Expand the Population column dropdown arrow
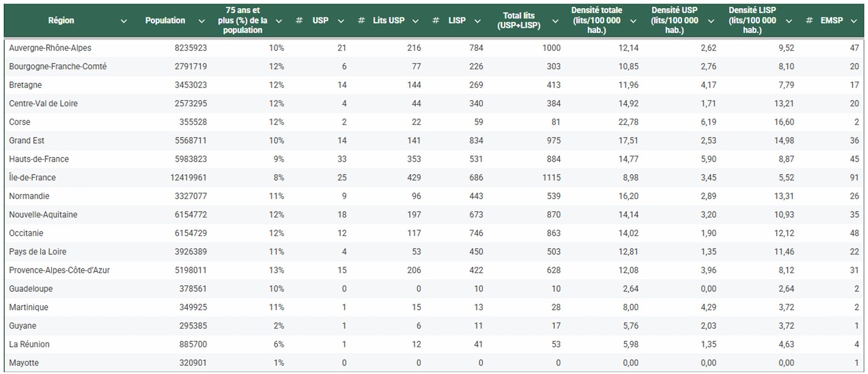Image resolution: width=868 pixels, height=374 pixels. click(x=201, y=21)
